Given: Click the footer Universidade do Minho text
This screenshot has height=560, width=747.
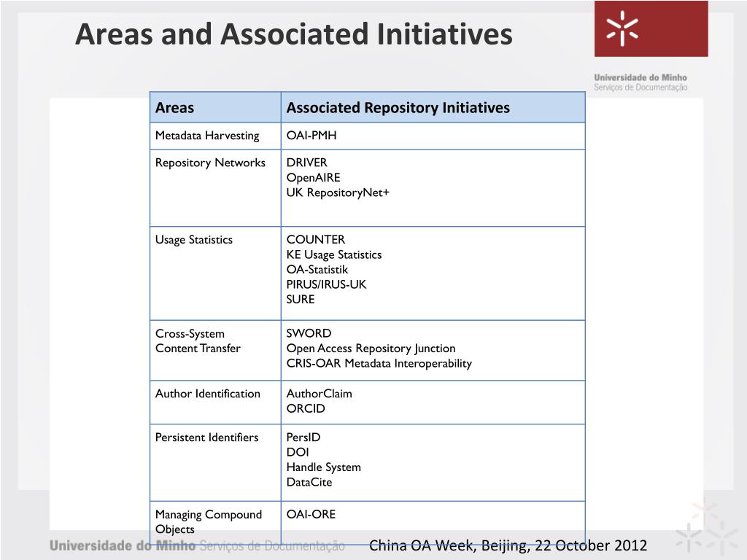Looking at the screenshot, I should point(123,545).
